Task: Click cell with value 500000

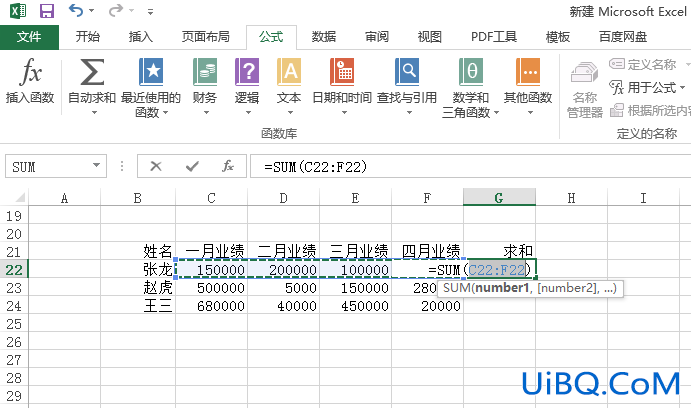Action: coord(212,288)
